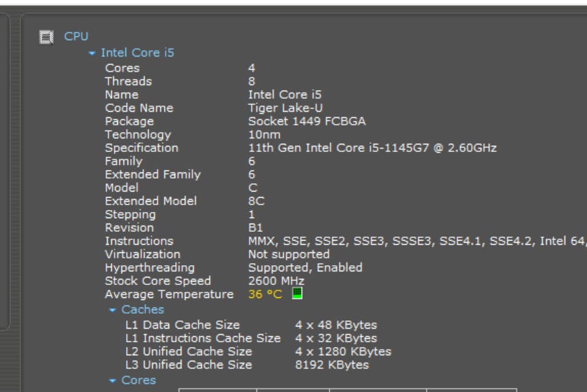
Task: Click the Family row label
Action: (123, 162)
